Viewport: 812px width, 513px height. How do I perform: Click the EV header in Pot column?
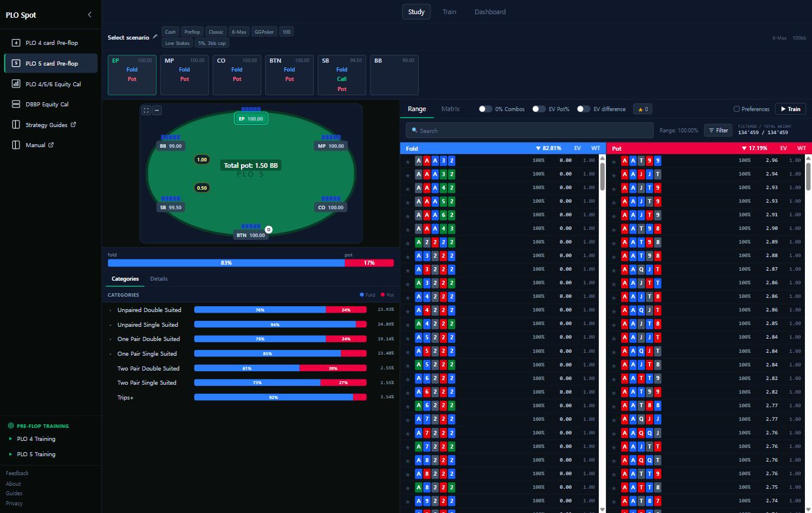pyautogui.click(x=784, y=148)
